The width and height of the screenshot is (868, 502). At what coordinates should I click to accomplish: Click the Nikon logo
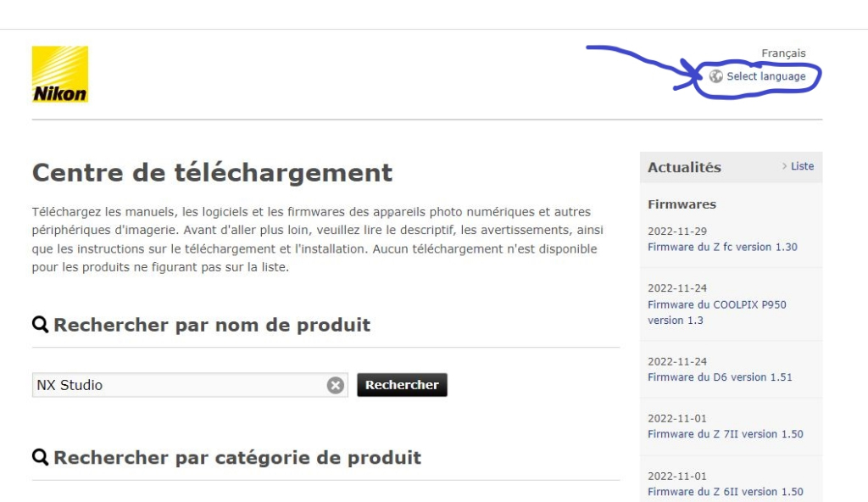60,75
